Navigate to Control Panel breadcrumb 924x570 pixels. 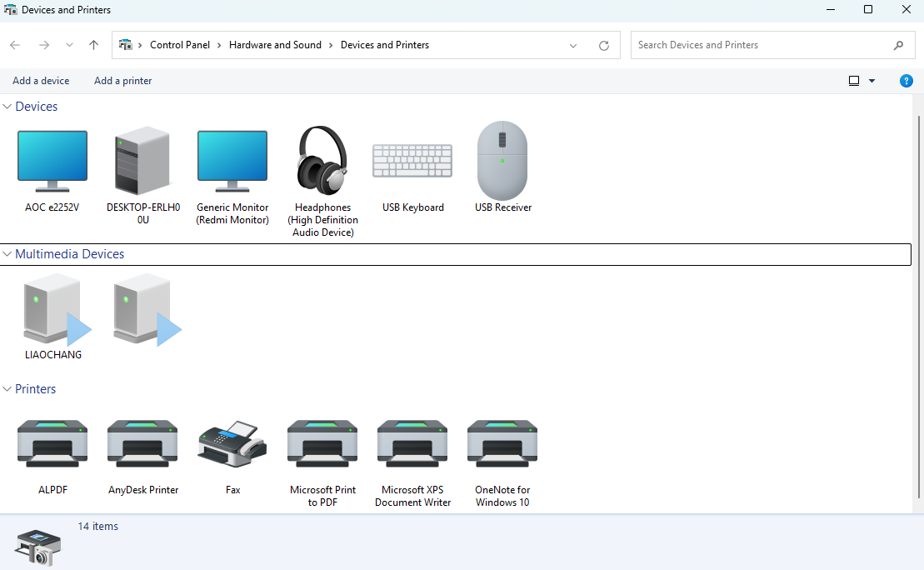pyautogui.click(x=180, y=45)
